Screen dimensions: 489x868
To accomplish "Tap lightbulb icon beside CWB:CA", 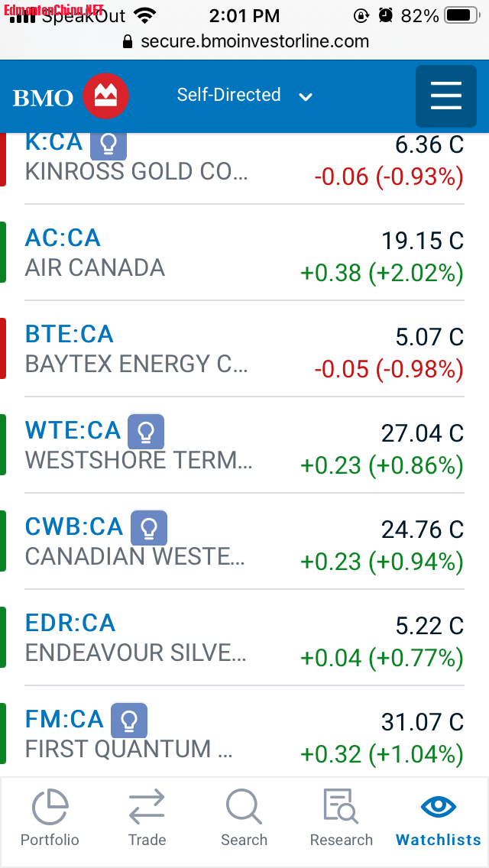I will pos(149,528).
